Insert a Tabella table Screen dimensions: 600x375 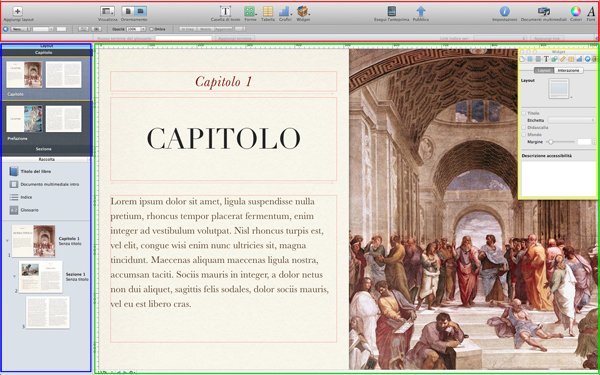268,11
